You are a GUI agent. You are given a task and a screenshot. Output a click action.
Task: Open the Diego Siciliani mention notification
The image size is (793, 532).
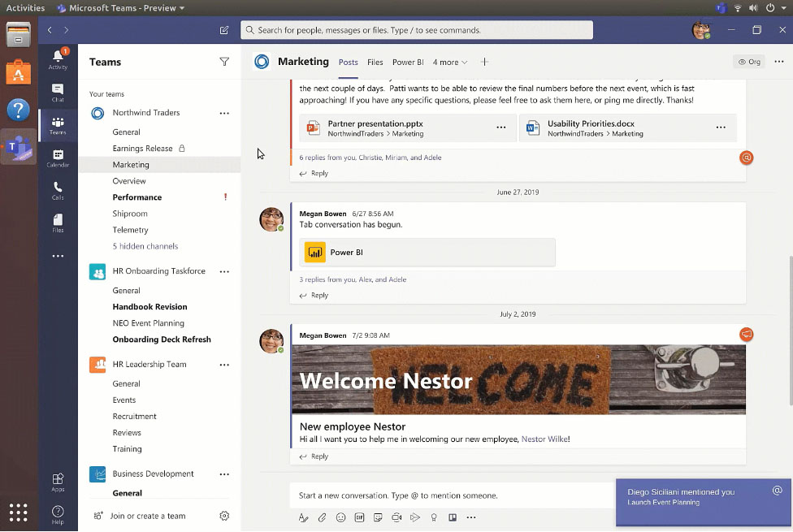click(703, 502)
